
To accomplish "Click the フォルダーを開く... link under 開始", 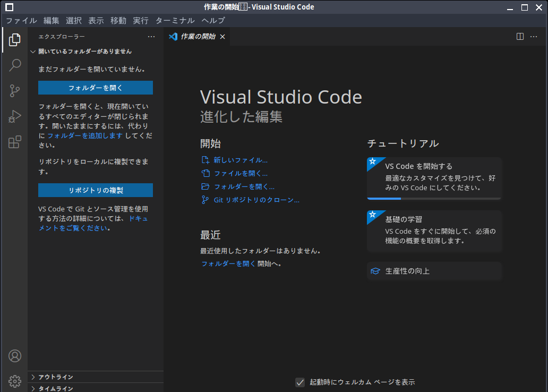I will pyautogui.click(x=244, y=186).
